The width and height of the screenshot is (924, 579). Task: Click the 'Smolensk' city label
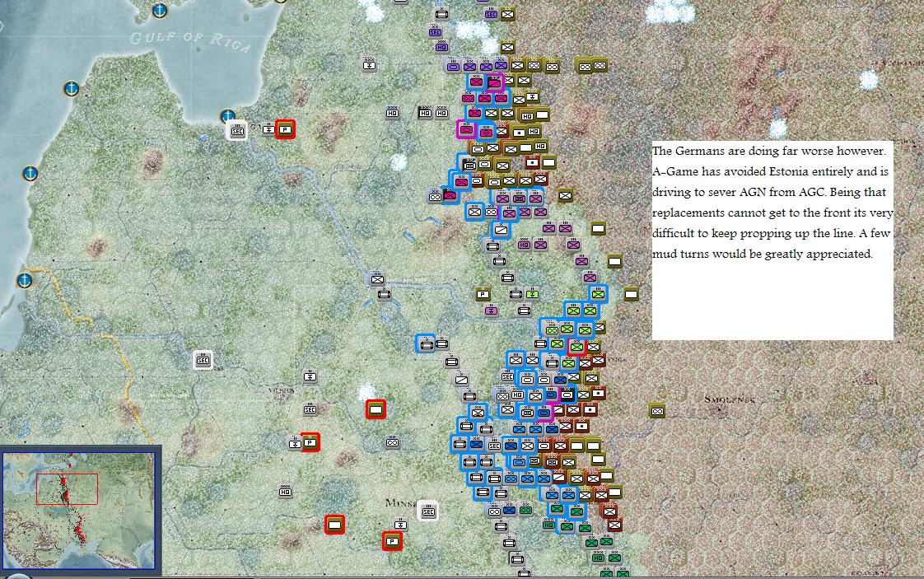click(730, 399)
